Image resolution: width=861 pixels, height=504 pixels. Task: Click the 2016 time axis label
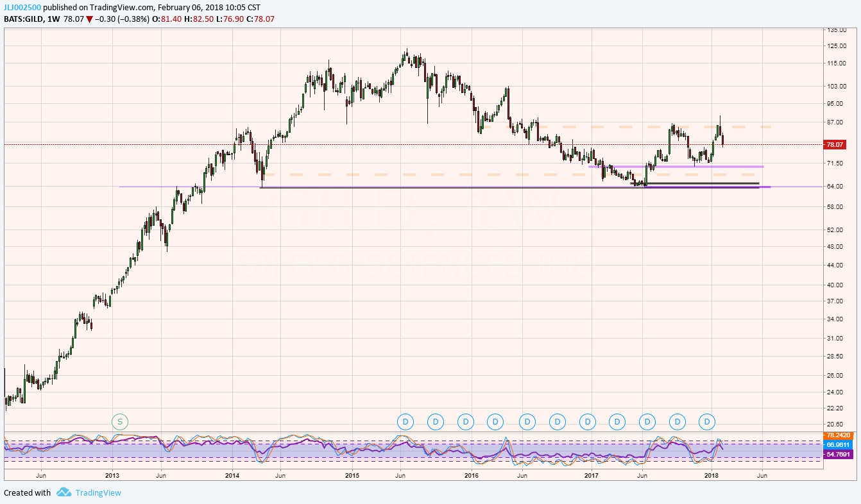[472, 475]
